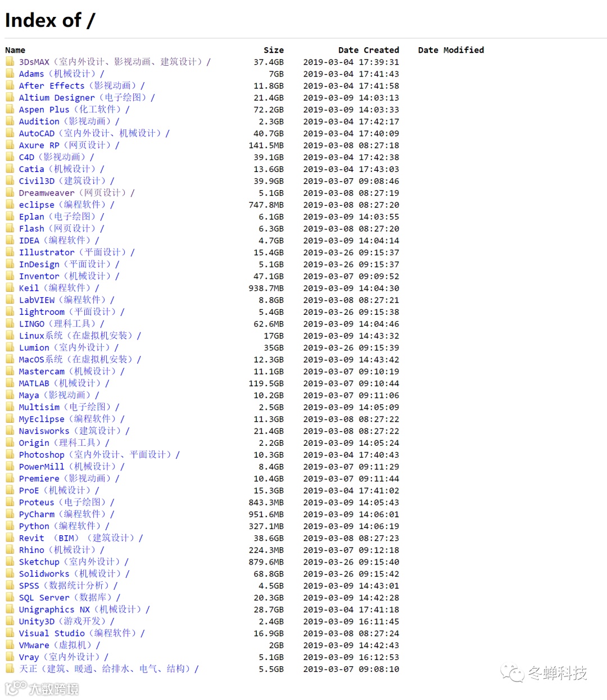
Task: Click the folder icon beside Flash
Action: click(10, 228)
